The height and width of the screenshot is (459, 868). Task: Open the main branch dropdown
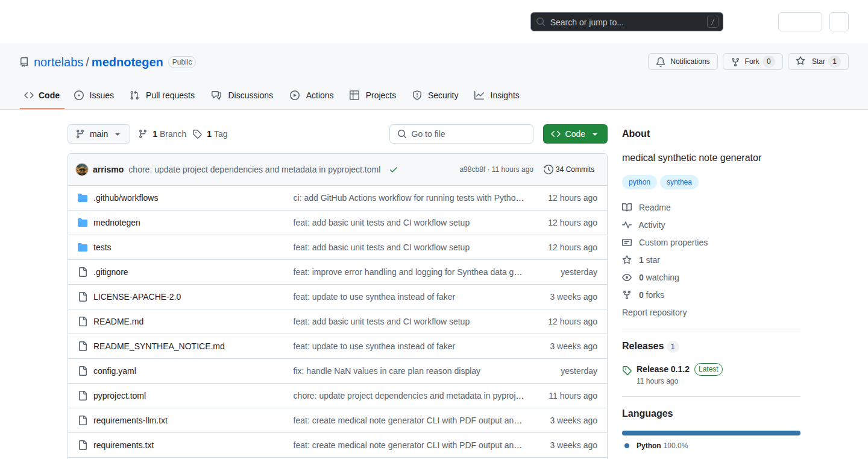(99, 134)
